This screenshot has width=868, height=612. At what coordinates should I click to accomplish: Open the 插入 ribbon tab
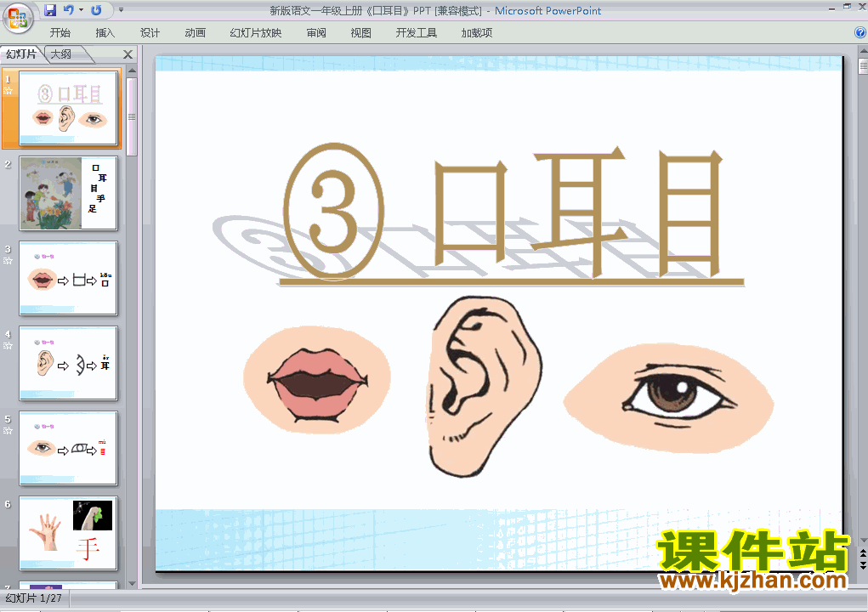click(x=105, y=32)
